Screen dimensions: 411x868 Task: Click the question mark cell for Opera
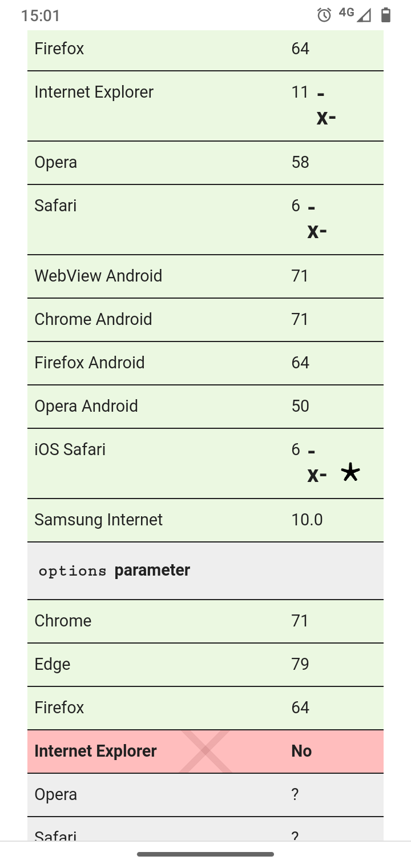(x=295, y=794)
